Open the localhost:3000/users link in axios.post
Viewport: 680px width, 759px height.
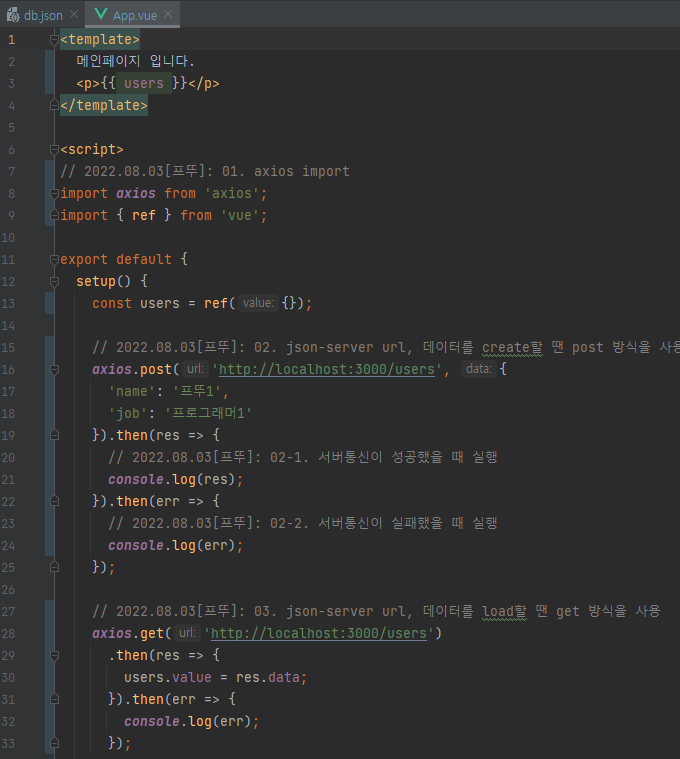[327, 369]
